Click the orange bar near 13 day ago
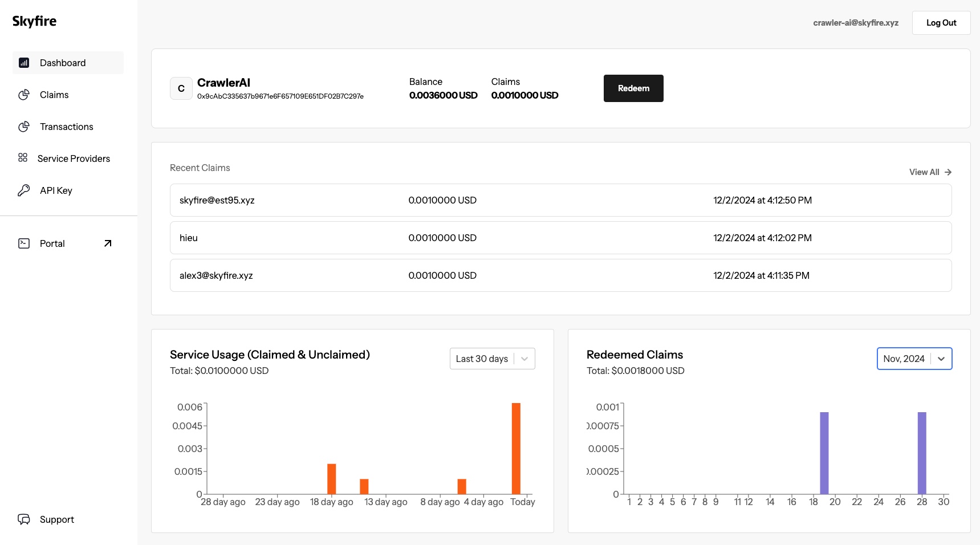The height and width of the screenshot is (545, 980). click(x=364, y=486)
